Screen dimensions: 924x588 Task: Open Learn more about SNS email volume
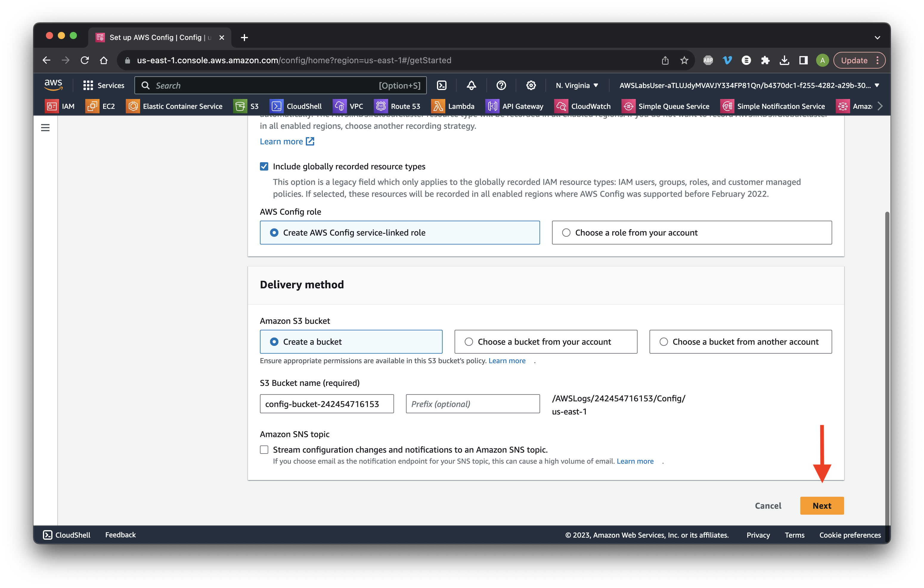click(x=635, y=461)
